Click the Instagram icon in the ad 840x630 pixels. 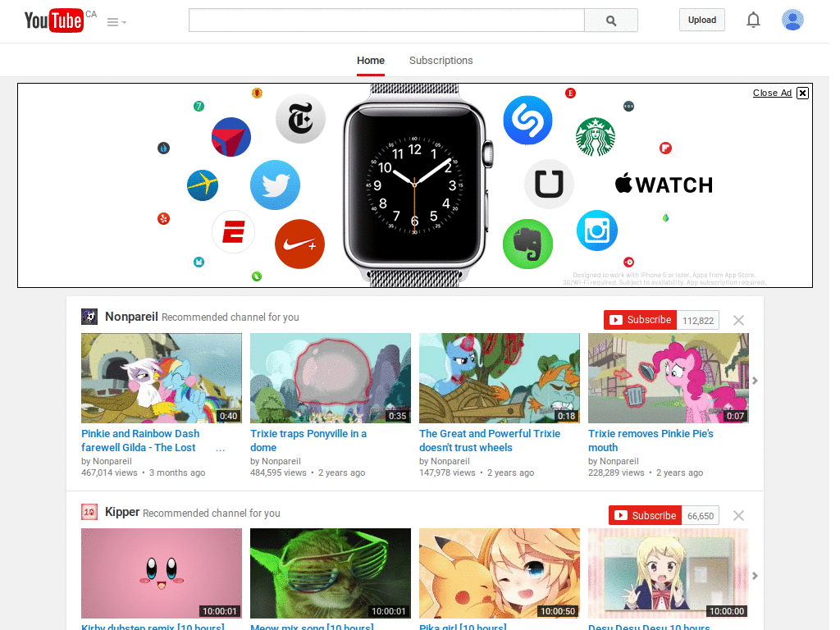pyautogui.click(x=597, y=231)
